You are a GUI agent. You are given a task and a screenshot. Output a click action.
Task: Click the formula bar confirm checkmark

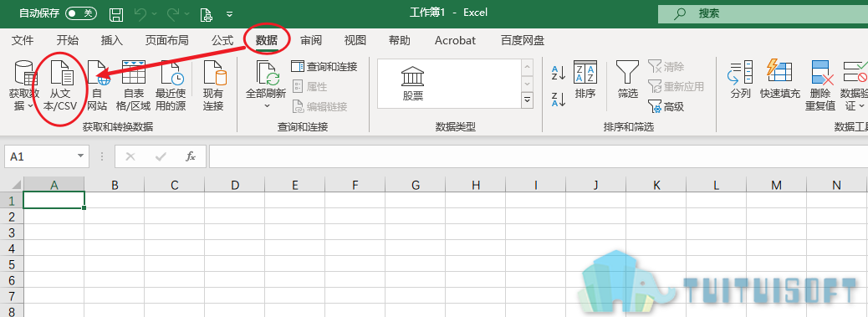161,156
